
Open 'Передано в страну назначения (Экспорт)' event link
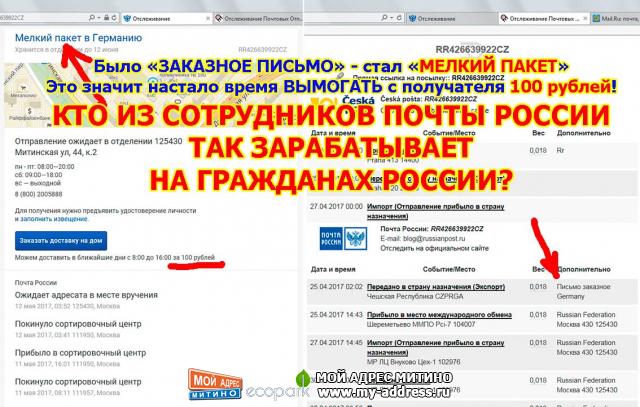pos(436,287)
